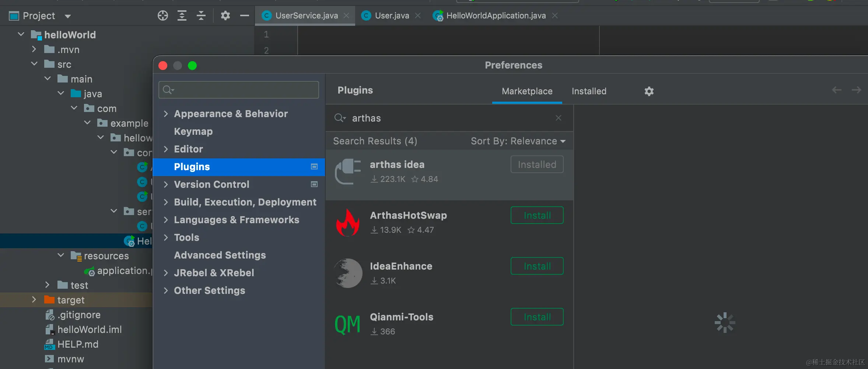
Task: Expand Appearance & Behavior settings
Action: pos(166,114)
